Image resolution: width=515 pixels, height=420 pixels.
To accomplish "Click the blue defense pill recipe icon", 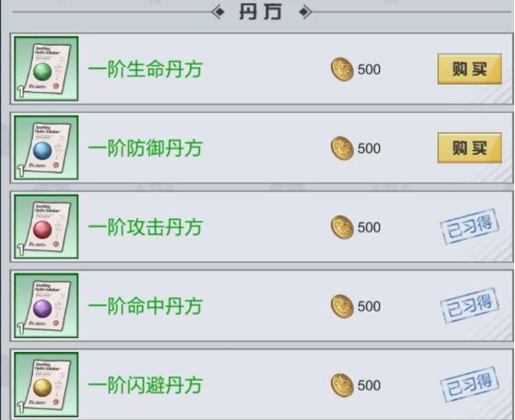I will coord(46,148).
